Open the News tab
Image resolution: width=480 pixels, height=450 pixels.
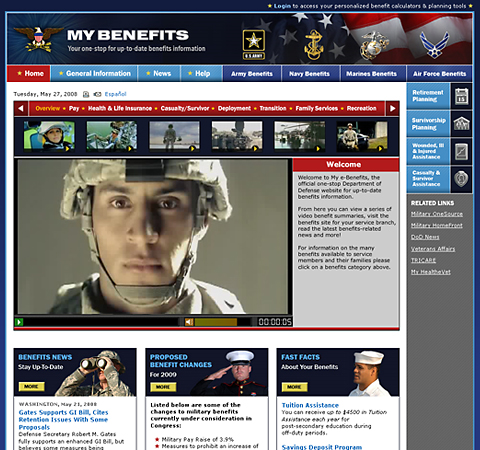159,74
